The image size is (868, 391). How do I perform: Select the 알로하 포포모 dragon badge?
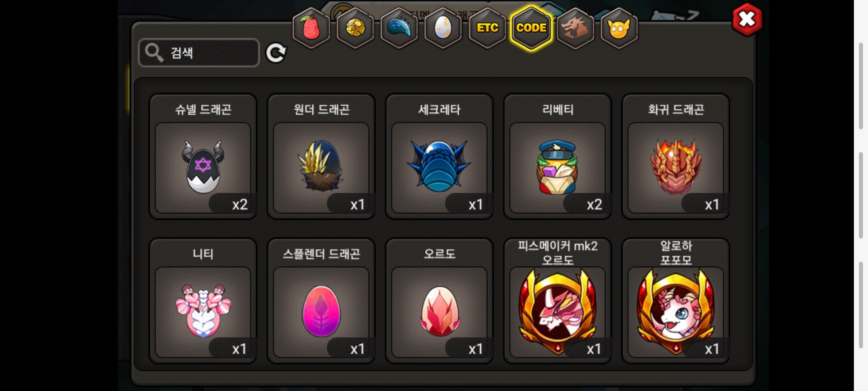click(x=676, y=300)
